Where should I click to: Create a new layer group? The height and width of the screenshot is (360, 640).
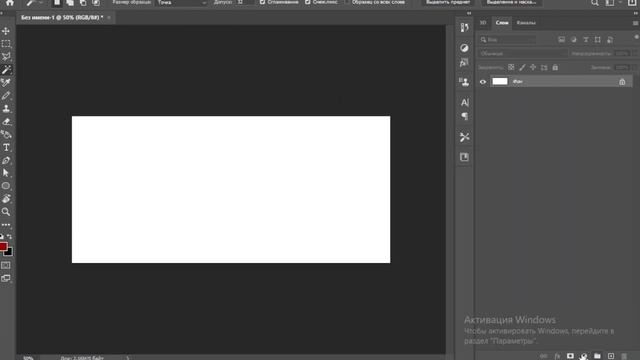click(x=597, y=356)
